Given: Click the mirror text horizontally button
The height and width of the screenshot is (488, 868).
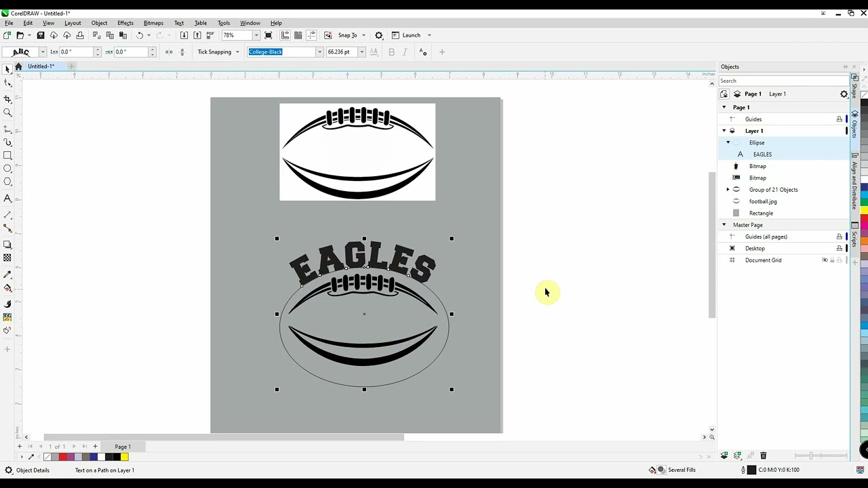Looking at the screenshot, I should click(169, 52).
